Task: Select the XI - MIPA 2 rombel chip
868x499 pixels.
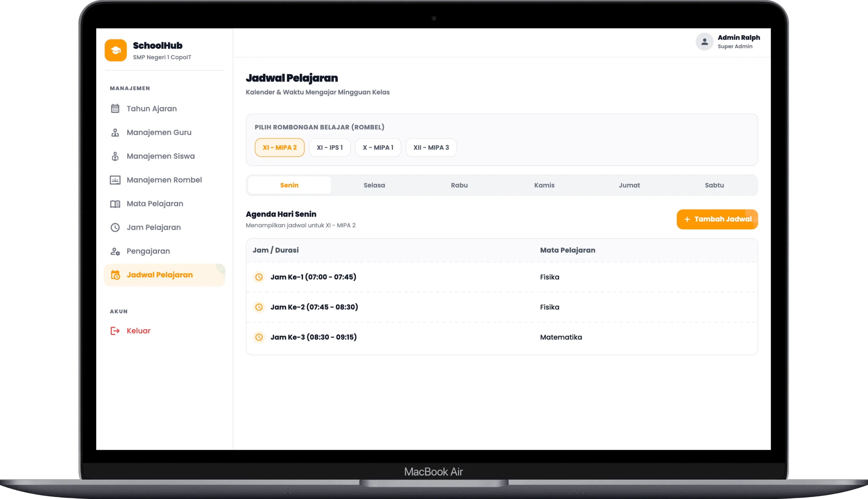Action: pos(279,148)
